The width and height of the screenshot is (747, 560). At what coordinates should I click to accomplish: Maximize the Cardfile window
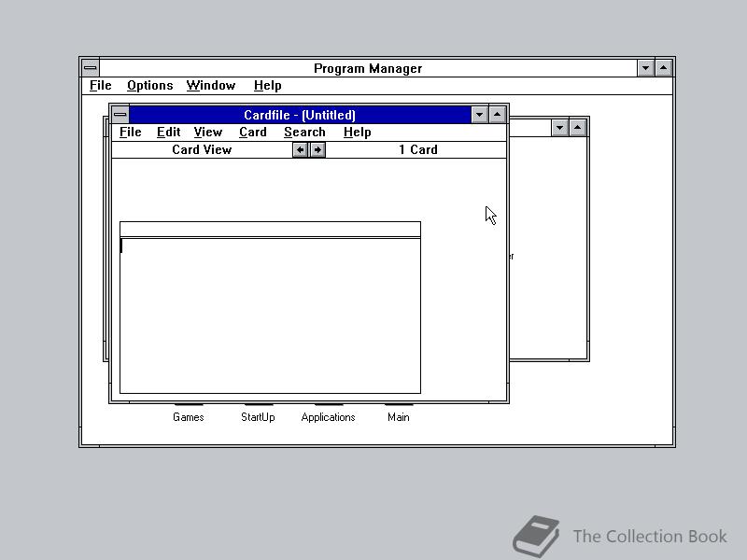[x=498, y=115]
